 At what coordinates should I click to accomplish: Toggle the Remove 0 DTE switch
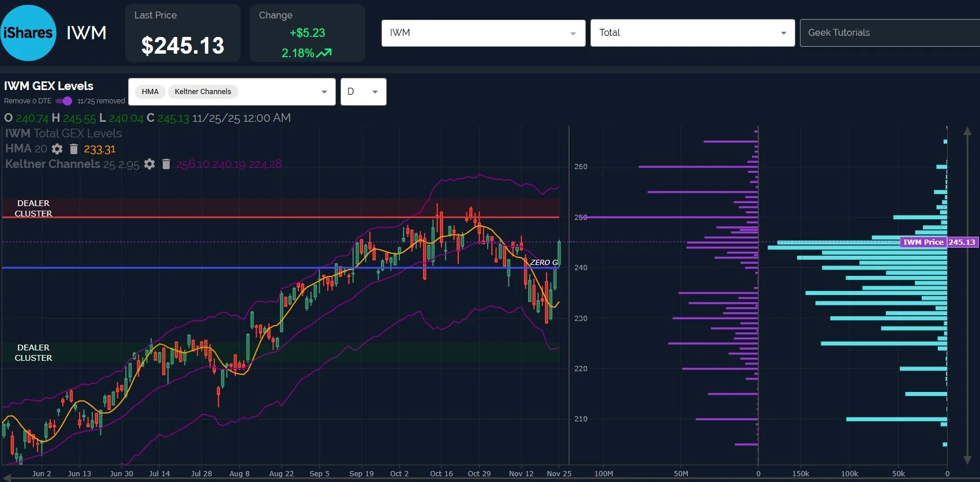[64, 101]
